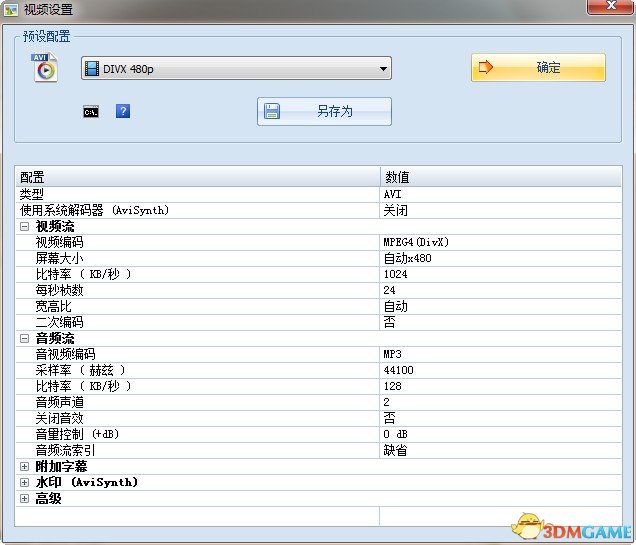
Task: Click the 自动x480 screen size value
Action: tap(408, 258)
